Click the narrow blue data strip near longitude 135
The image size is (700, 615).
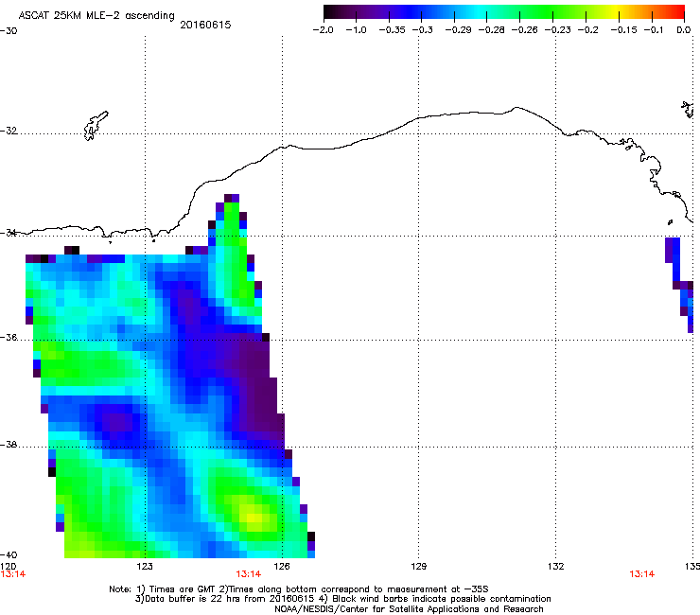coord(680,285)
